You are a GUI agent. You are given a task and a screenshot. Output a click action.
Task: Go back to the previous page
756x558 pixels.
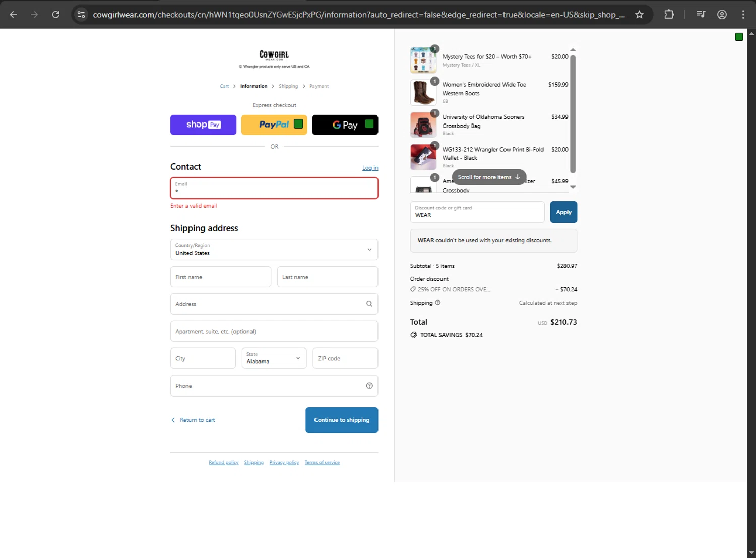tap(14, 15)
